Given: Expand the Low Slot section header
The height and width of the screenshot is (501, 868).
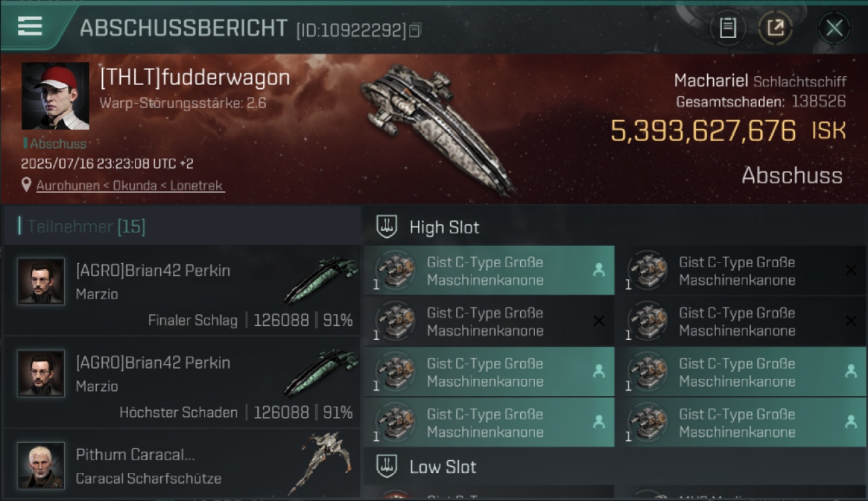Looking at the screenshot, I should coord(615,466).
